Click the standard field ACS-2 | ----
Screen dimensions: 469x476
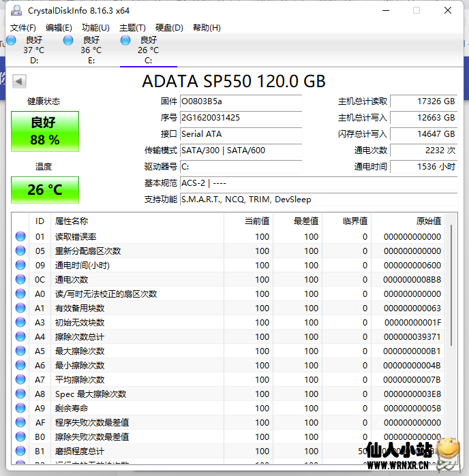(x=318, y=183)
